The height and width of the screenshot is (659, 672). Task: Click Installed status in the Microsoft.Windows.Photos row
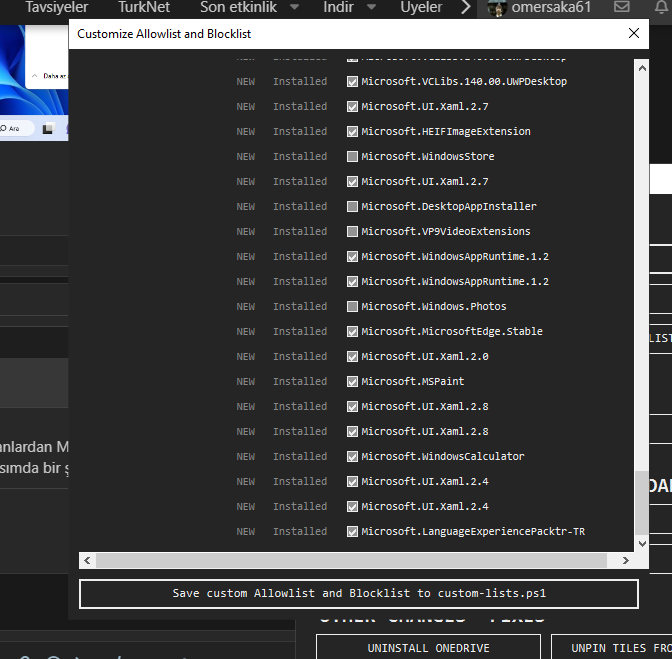coord(300,306)
